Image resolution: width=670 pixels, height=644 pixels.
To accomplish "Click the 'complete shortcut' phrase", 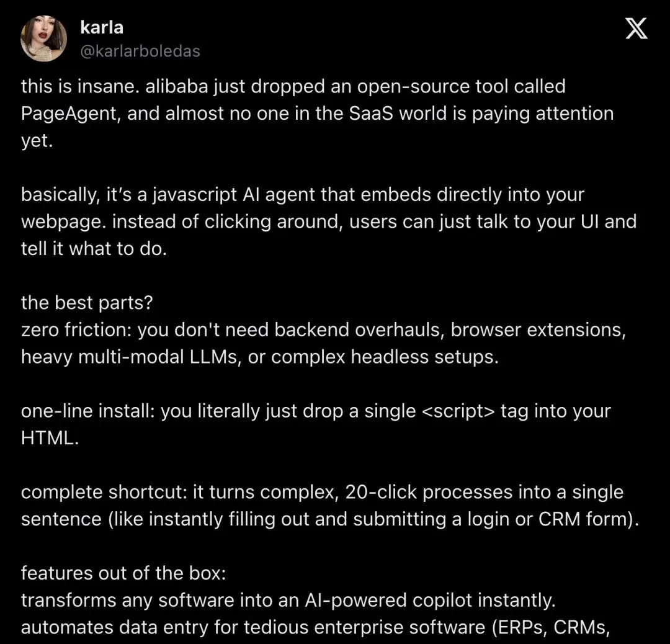I will click(104, 492).
